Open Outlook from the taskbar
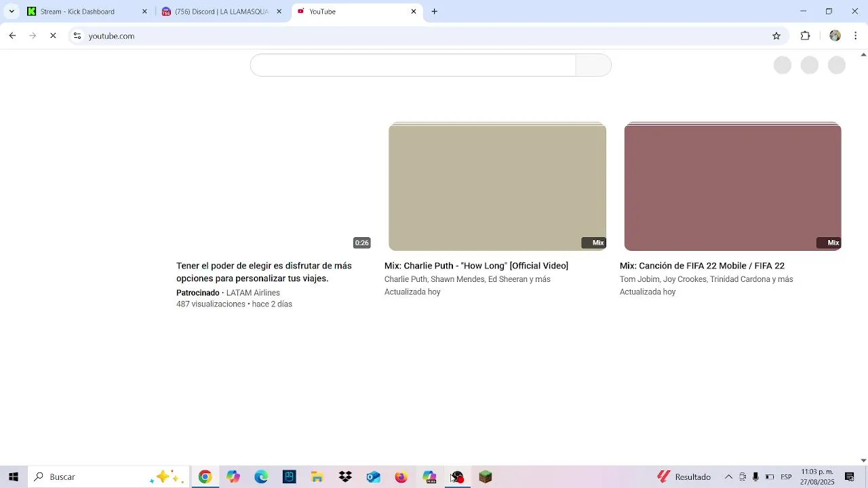Image resolution: width=868 pixels, height=488 pixels. coord(374,477)
